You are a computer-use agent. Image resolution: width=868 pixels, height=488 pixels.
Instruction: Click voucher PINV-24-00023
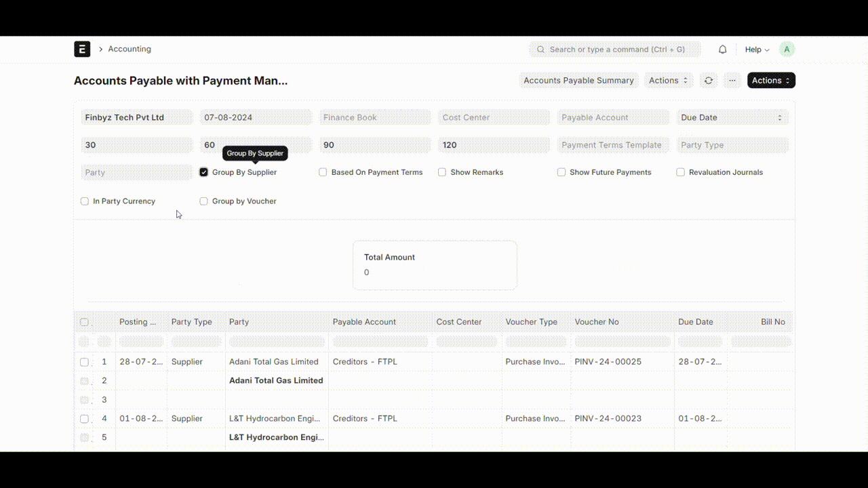point(608,419)
